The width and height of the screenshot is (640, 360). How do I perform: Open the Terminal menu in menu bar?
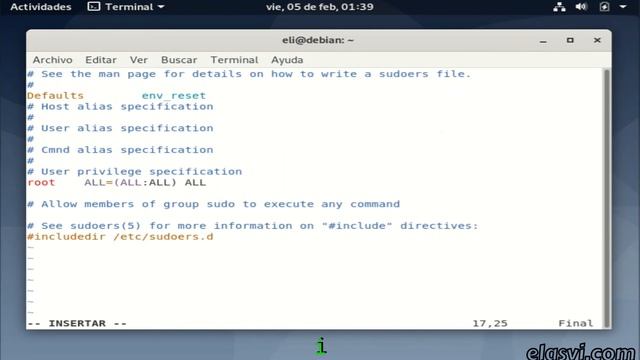234,60
